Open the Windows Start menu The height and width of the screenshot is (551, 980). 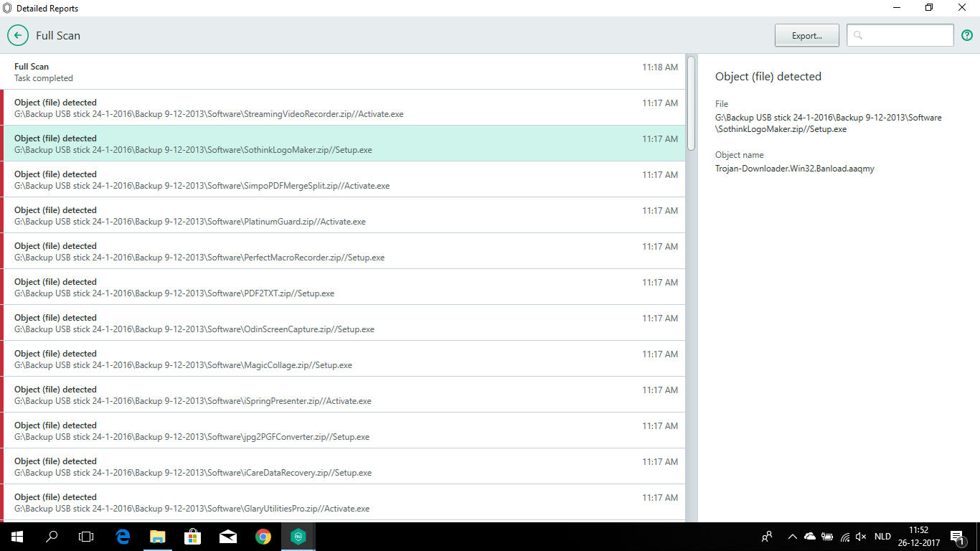click(17, 536)
